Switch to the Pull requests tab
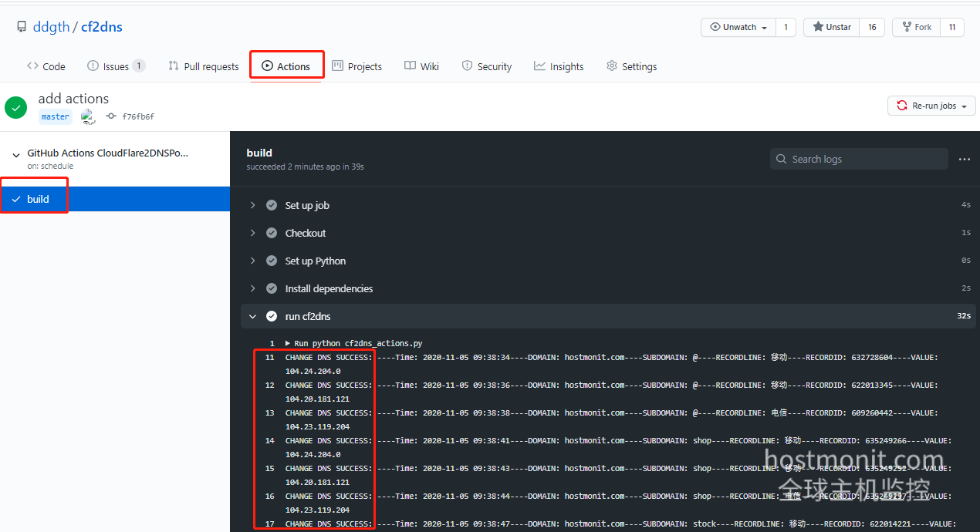Image resolution: width=980 pixels, height=532 pixels. (204, 66)
